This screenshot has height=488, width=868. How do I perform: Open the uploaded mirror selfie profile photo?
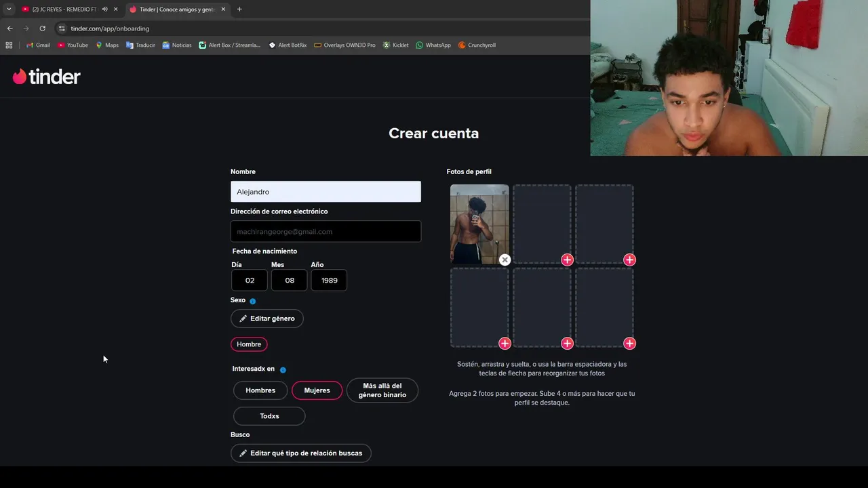[479, 224]
